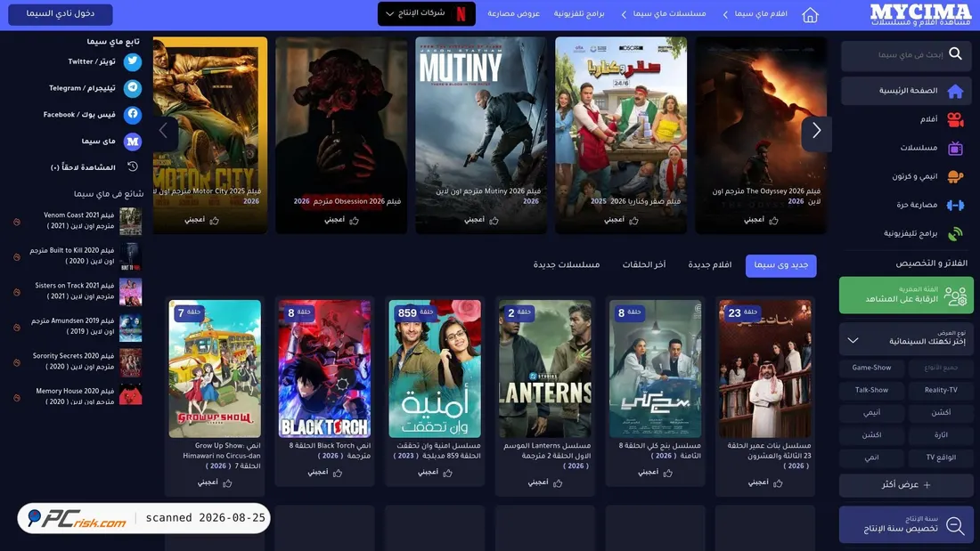Expand the إختر نكهتك السينمائية dropdown
980x551 pixels.
coord(906,338)
